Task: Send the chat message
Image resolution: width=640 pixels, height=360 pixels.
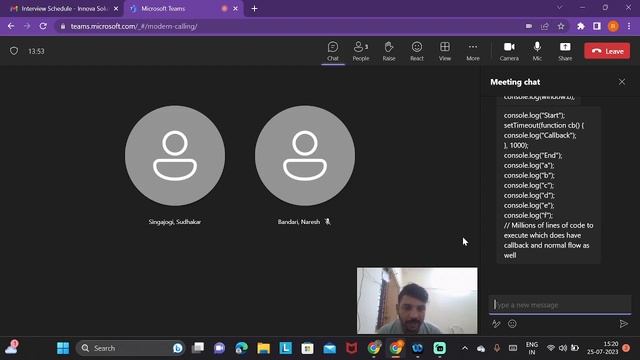Action: click(623, 324)
